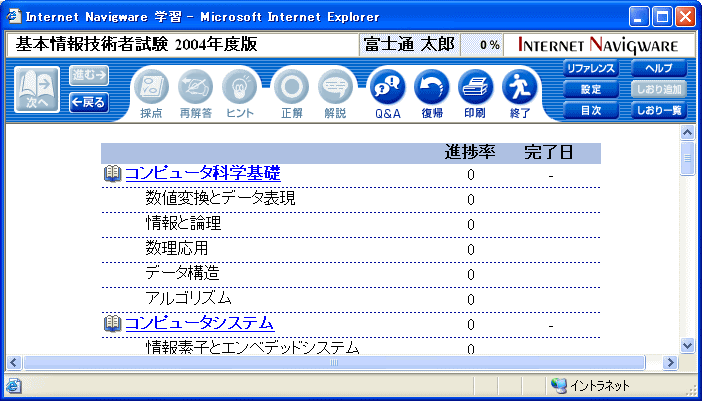Image resolution: width=702 pixels, height=401 pixels.
Task: Click the ヒント (hint) lightbulb icon
Action: pos(240,88)
